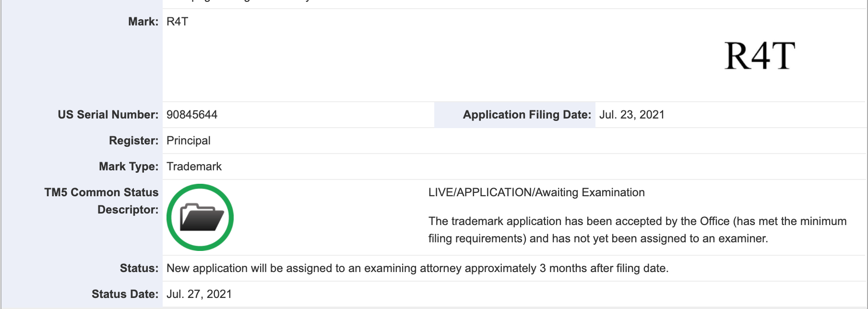Image resolution: width=868 pixels, height=309 pixels.
Task: Click the LIVE/APPLICATION/Awaiting Examination text
Action: coord(536,192)
